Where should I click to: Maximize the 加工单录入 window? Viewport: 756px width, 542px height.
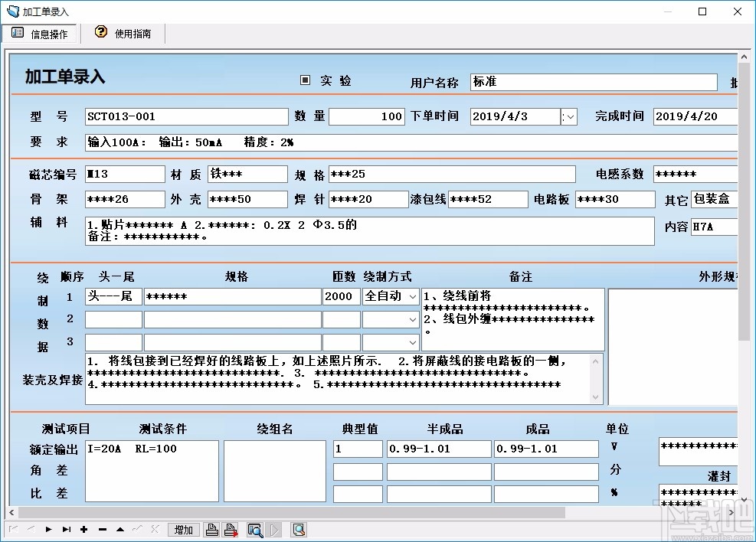pos(702,11)
